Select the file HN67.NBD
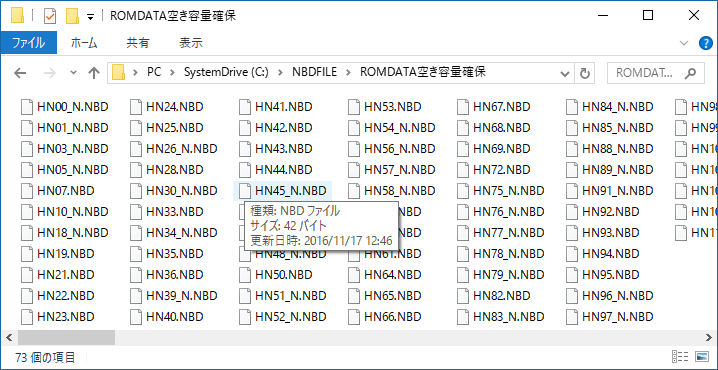Screen dimensions: 718x370 494,107
